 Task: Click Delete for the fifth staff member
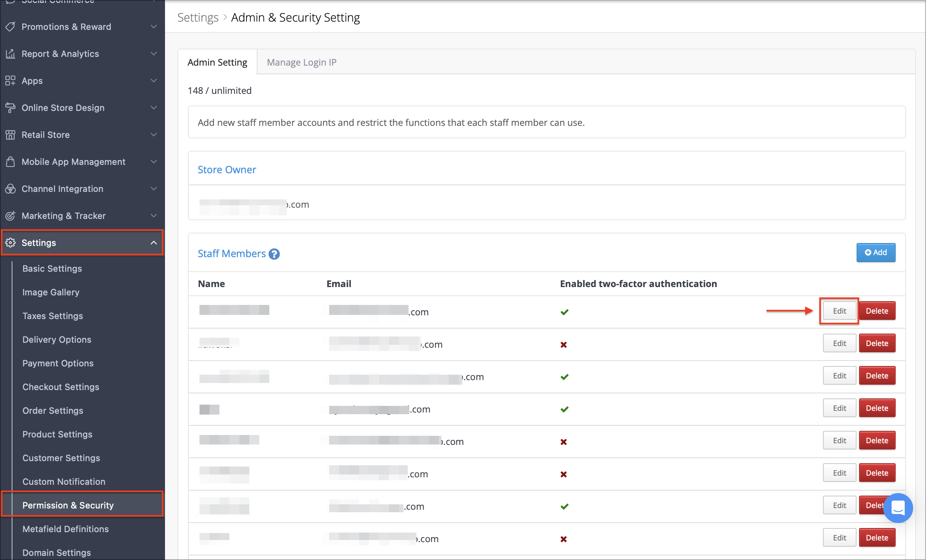pyautogui.click(x=877, y=440)
